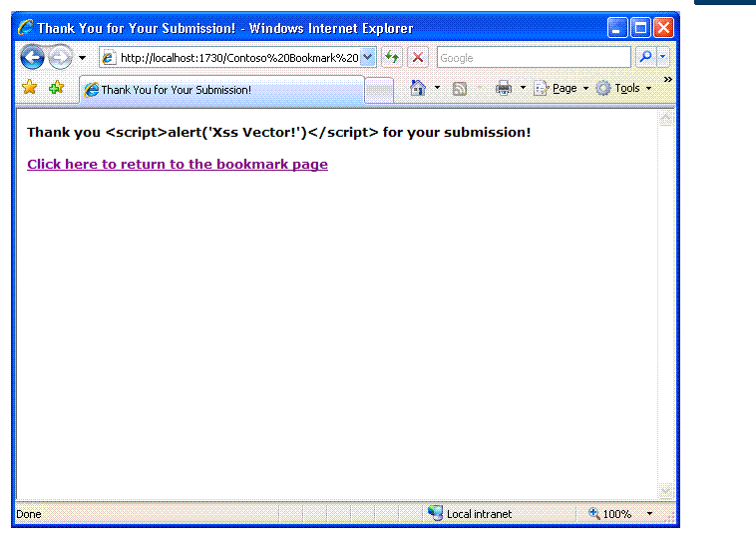The image size is (756, 540).
Task: Click the Print icon
Action: point(504,88)
